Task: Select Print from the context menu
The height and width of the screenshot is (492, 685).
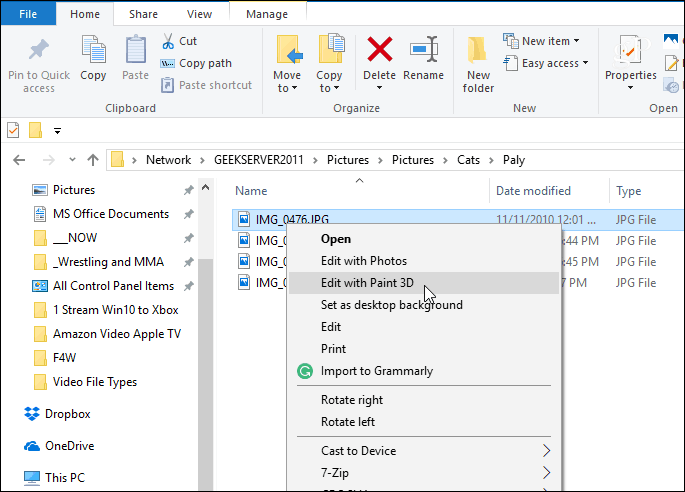Action: [x=424, y=349]
